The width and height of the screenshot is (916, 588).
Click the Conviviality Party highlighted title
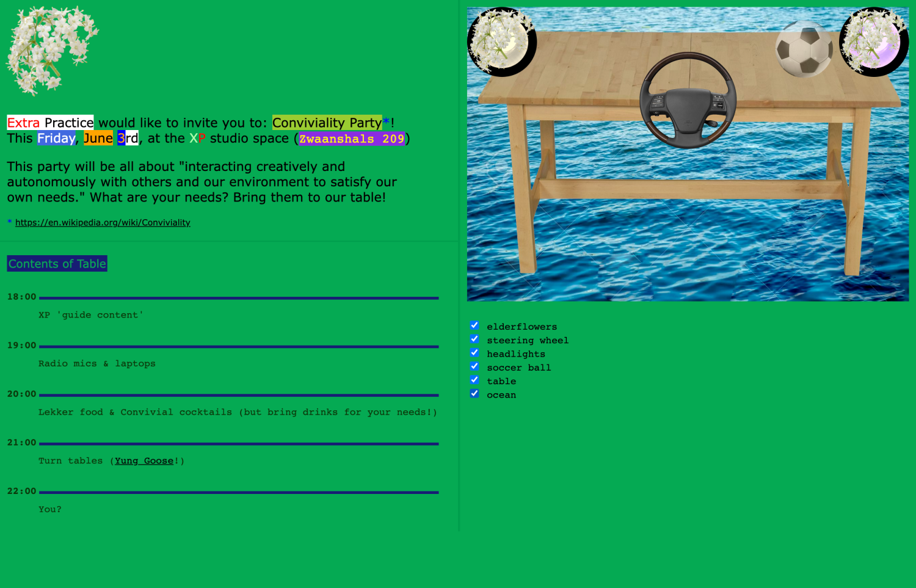(327, 123)
